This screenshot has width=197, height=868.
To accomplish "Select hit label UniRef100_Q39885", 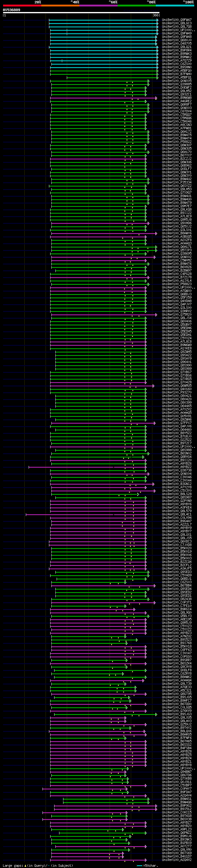I will tap(177, 85).
